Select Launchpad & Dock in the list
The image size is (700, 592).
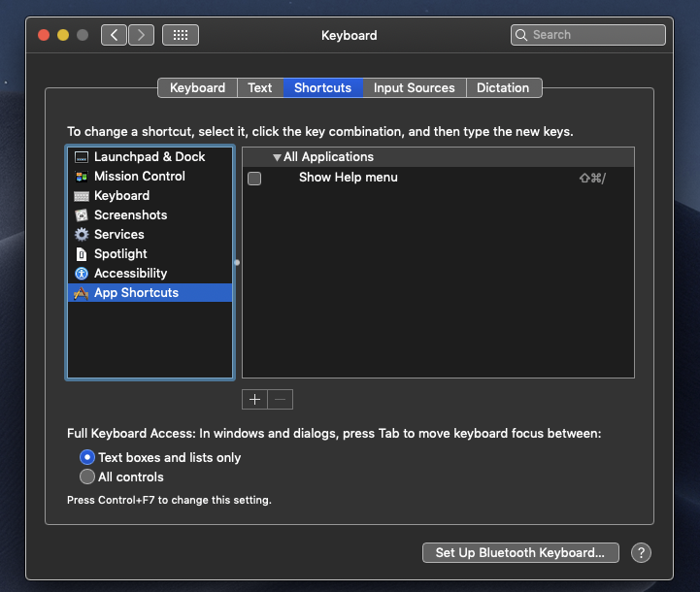150,157
